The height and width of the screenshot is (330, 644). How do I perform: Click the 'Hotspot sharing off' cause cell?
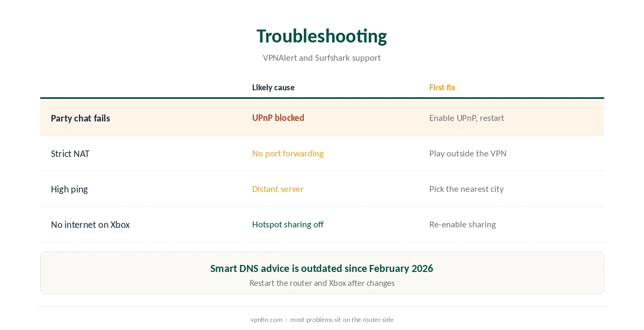(x=288, y=224)
